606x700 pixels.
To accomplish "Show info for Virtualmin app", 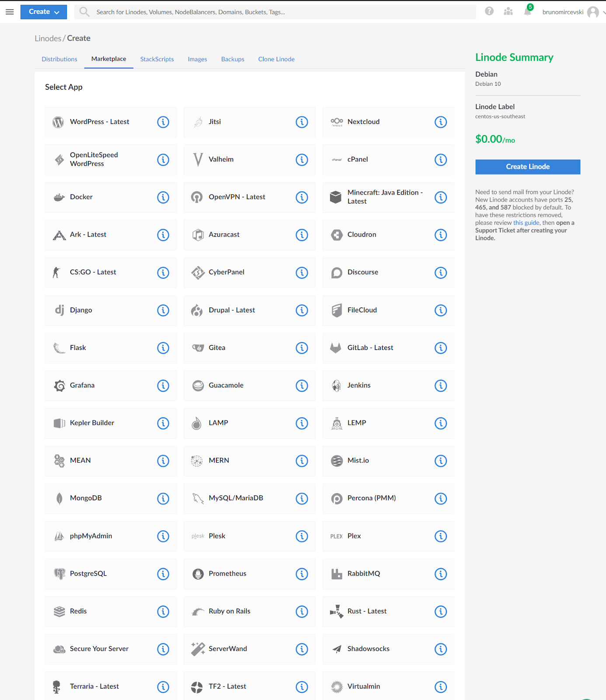I will coord(441,687).
